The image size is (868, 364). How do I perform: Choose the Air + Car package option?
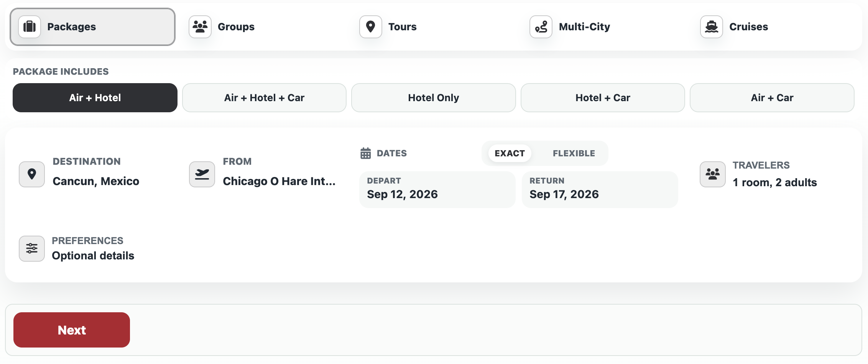pyautogui.click(x=772, y=98)
